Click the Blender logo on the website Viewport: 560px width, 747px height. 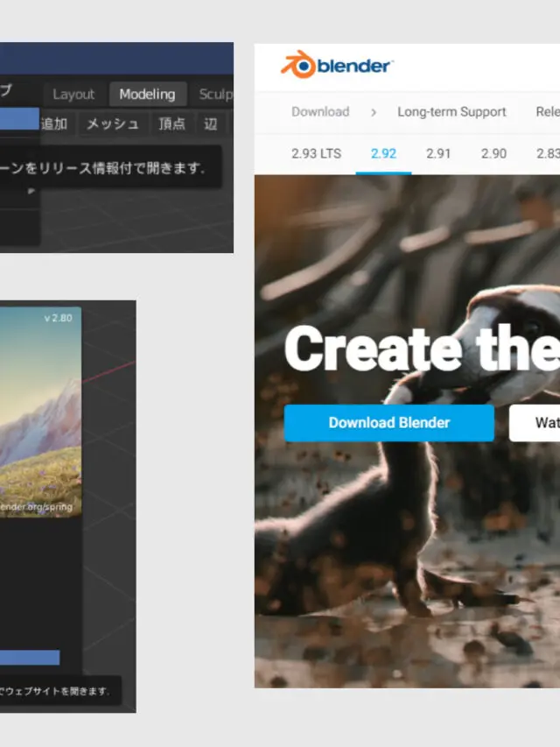[x=337, y=65]
